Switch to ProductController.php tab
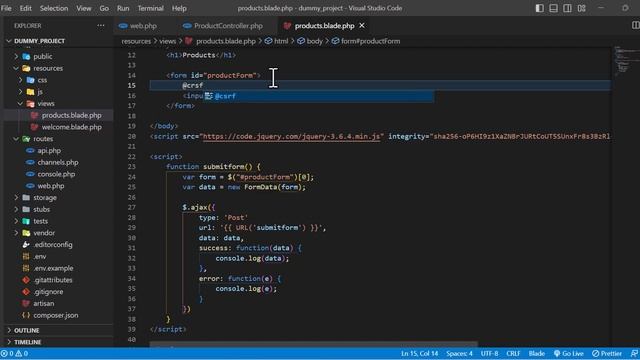Screen dimensions: 640x360 pyautogui.click(x=222, y=26)
